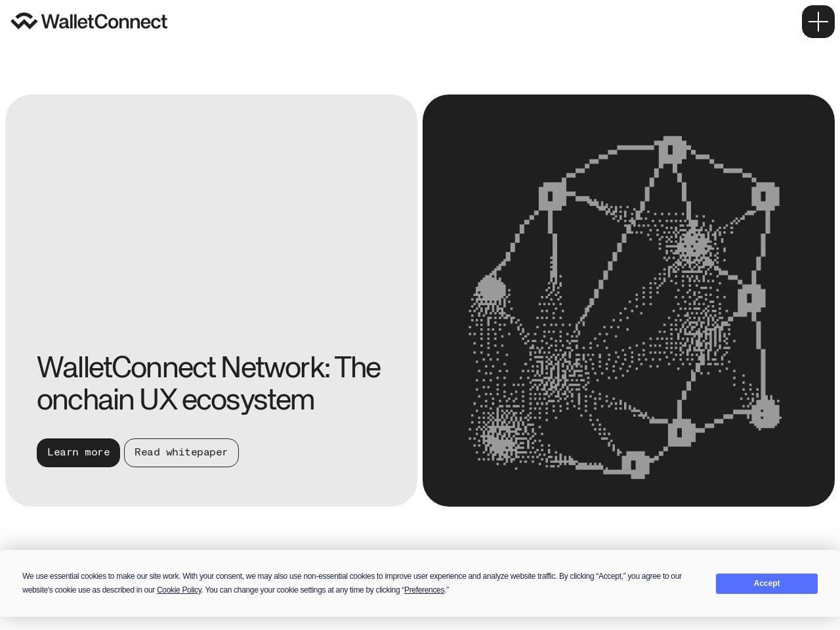
Task: Accept the cookie consent banner
Action: point(766,583)
